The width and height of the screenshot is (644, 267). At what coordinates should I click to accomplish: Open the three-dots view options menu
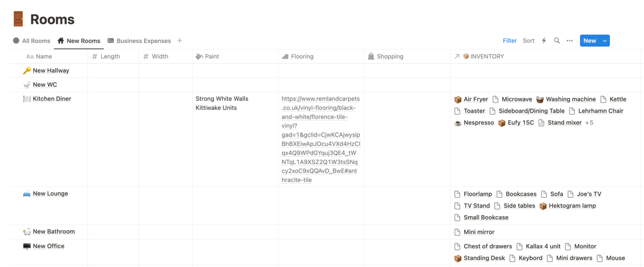tap(570, 41)
